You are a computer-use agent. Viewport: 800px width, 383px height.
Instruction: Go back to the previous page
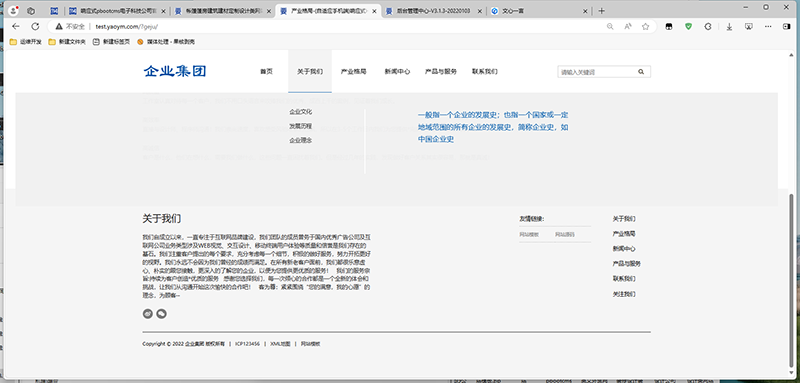pos(16,27)
